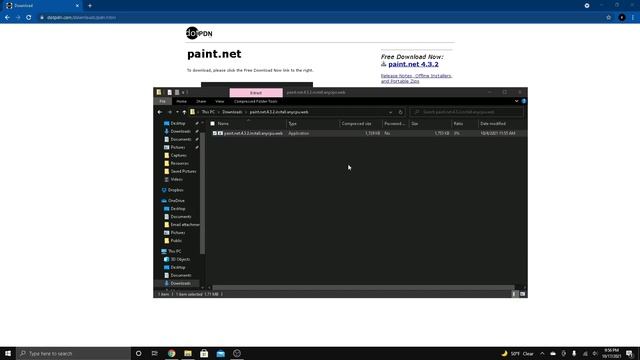
Task: Click Downloads in the breadcrumb path
Action: 232,112
